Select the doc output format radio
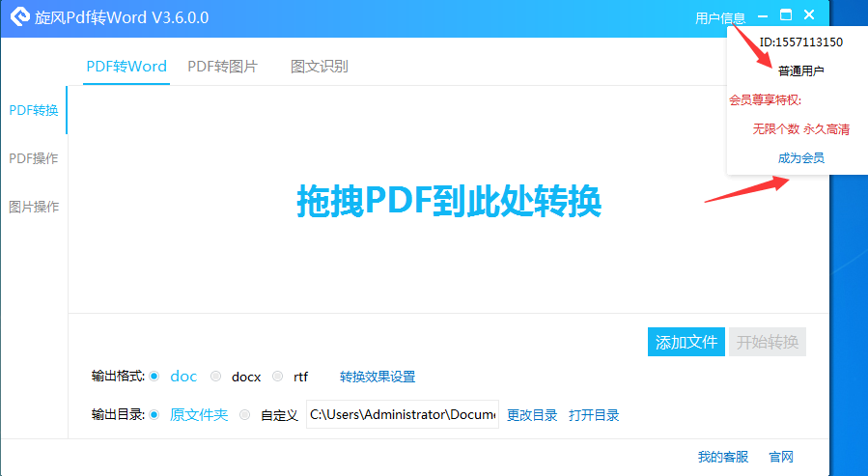Image resolution: width=868 pixels, height=476 pixels. point(154,377)
